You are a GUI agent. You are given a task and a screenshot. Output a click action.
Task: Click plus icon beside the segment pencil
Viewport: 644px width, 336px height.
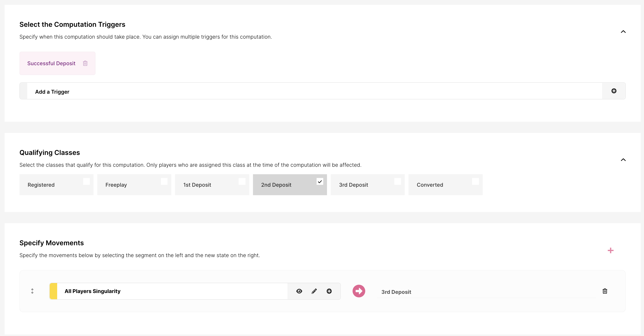[329, 291]
